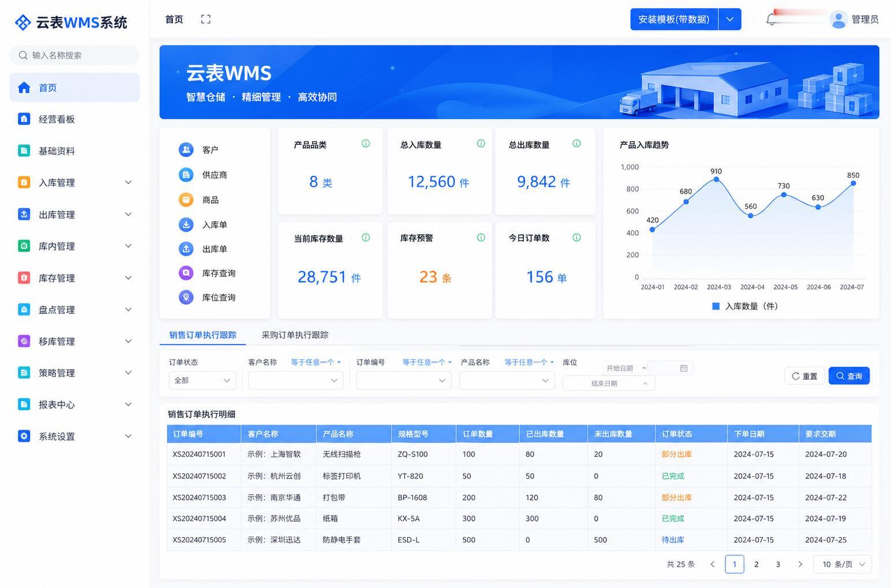Click the 管理员 user avatar
The image size is (891, 588).
pyautogui.click(x=838, y=20)
